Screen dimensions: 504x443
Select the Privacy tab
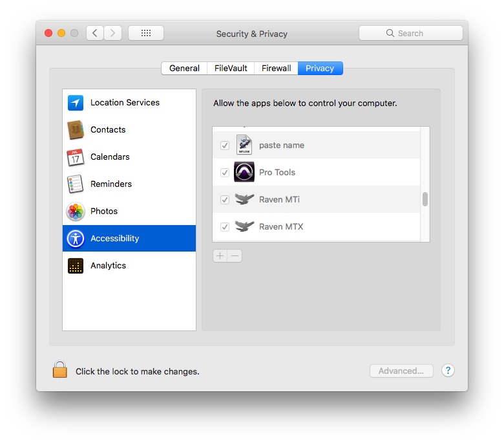320,68
